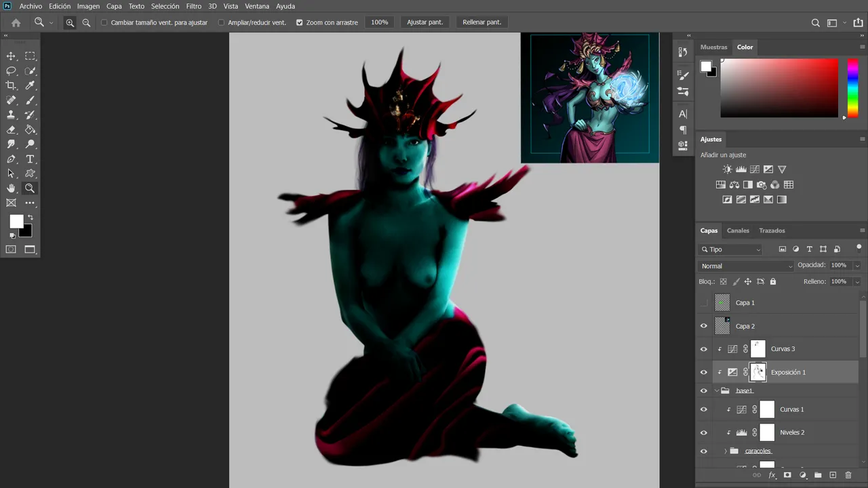
Task: Click the share document icon
Action: 858,22
